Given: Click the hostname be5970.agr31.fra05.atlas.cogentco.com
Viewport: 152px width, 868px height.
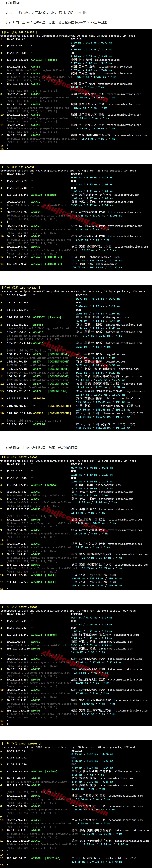Looking at the screenshot, I should (x=37, y=387).
